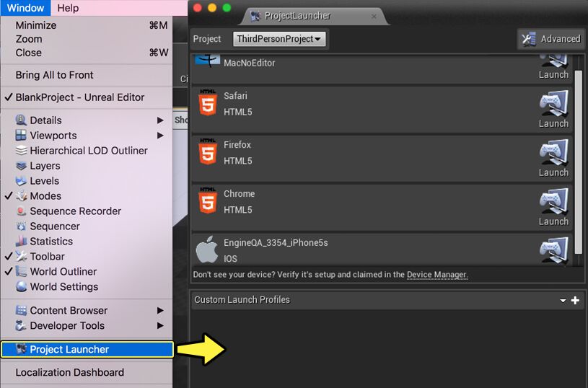This screenshot has width=588, height=388.
Task: Launch MacNoEditor using its launch icon
Action: pyautogui.click(x=554, y=61)
